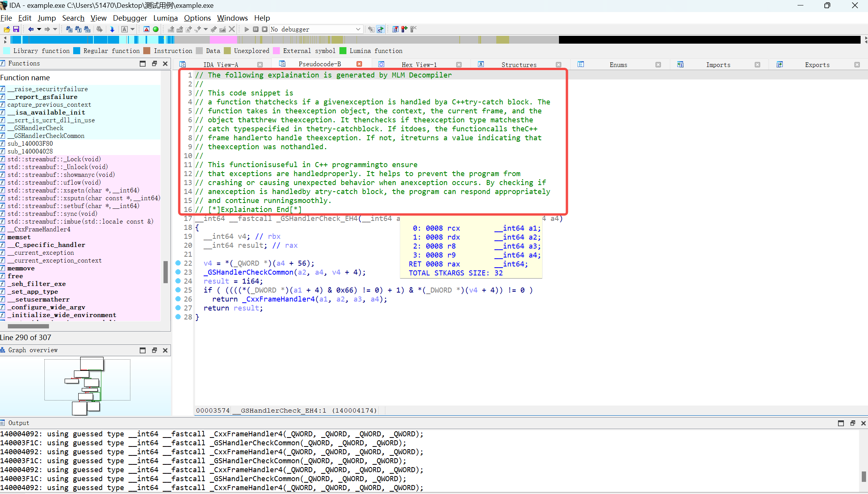Close the IDA View-A tab
Screen dimensions: 868x494
coord(260,65)
